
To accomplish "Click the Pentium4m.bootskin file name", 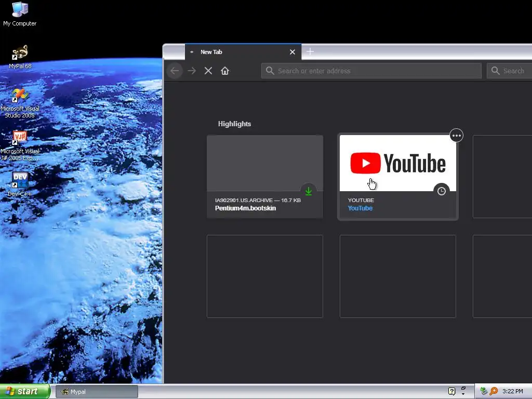I will [245, 208].
